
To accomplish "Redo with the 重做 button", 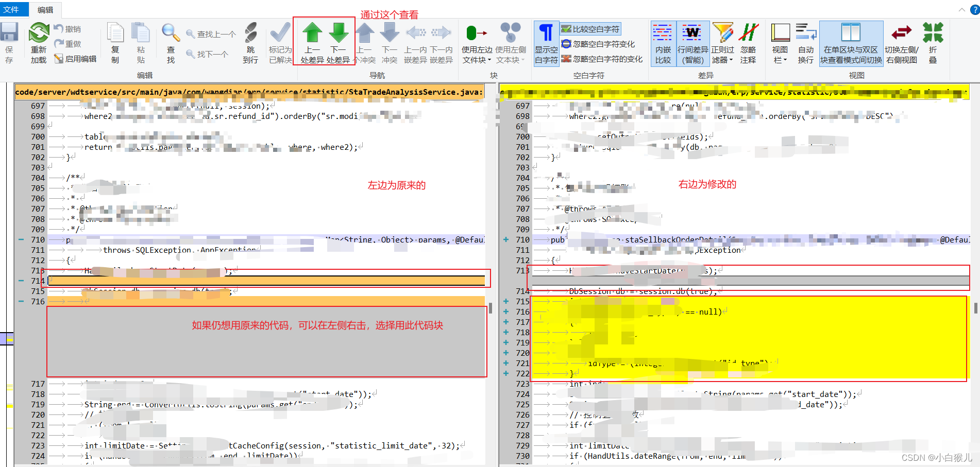I will (x=67, y=44).
